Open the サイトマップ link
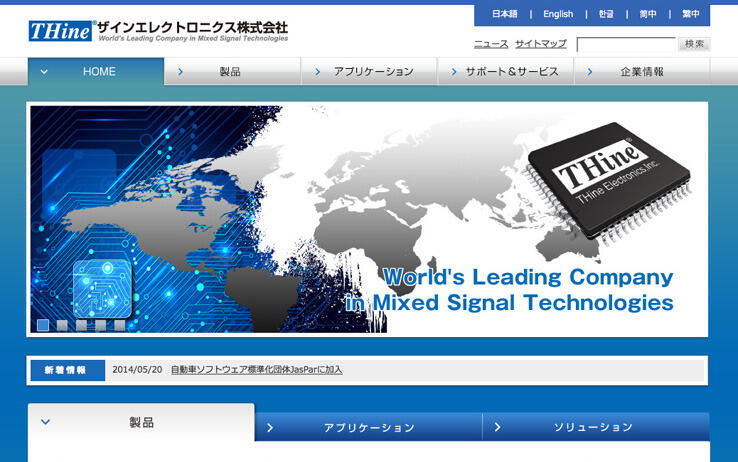The width and height of the screenshot is (738, 462). [x=541, y=44]
